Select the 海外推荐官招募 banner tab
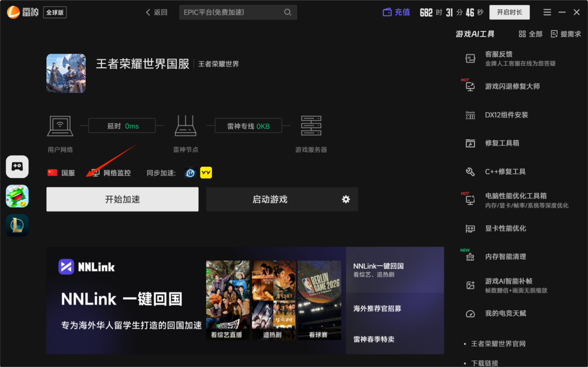This screenshot has height=367, width=588. 395,308
